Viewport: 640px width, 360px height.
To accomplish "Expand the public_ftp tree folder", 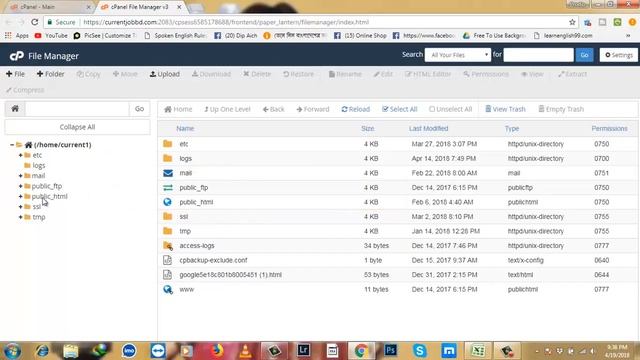I will [20, 186].
